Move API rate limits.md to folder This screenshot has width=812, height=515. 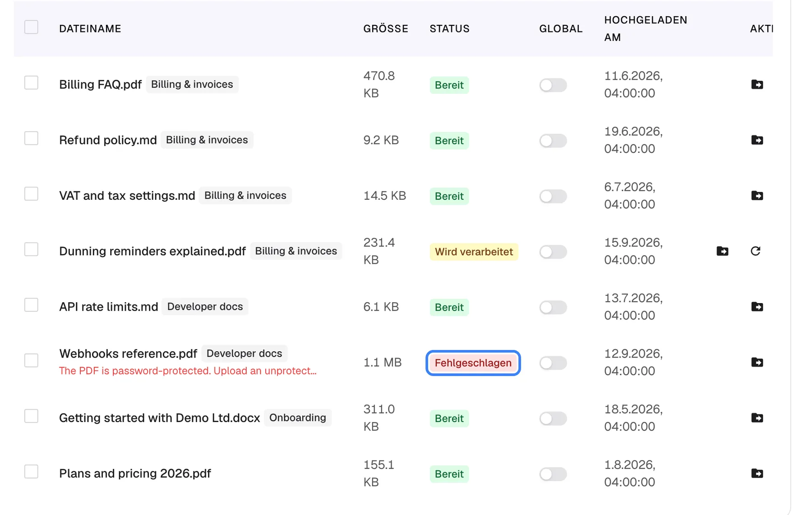tap(757, 307)
